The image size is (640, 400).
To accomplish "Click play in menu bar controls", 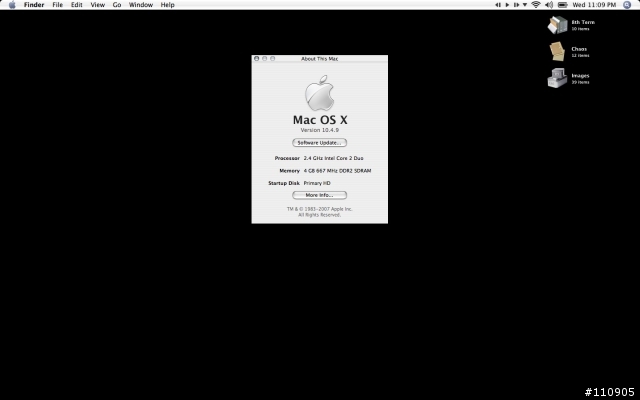I will (x=507, y=5).
